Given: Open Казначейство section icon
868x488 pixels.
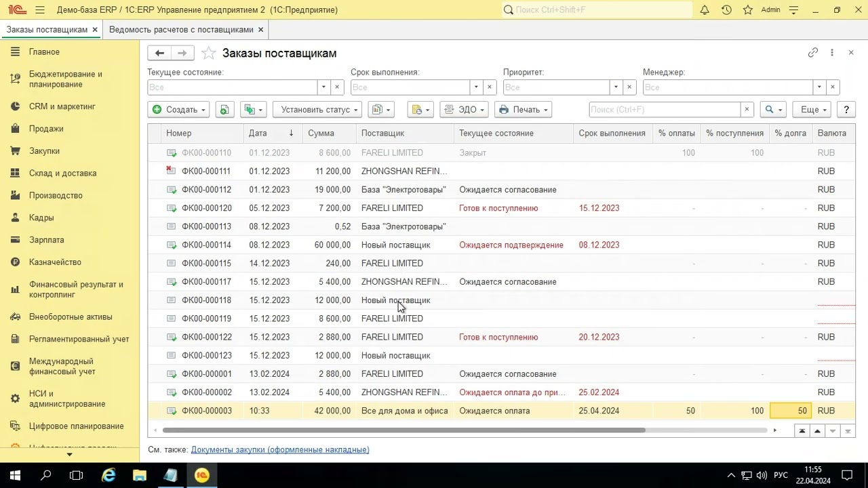Looking at the screenshot, I should (15, 262).
